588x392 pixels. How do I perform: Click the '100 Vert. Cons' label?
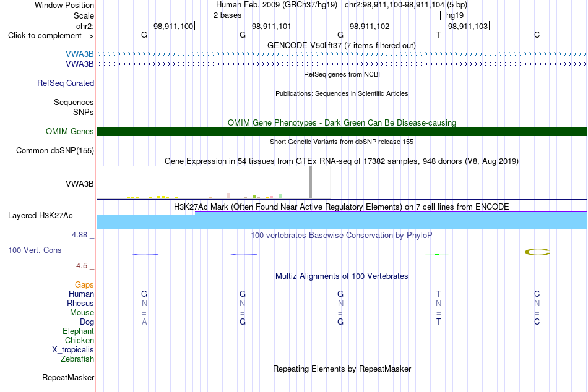coord(35,250)
